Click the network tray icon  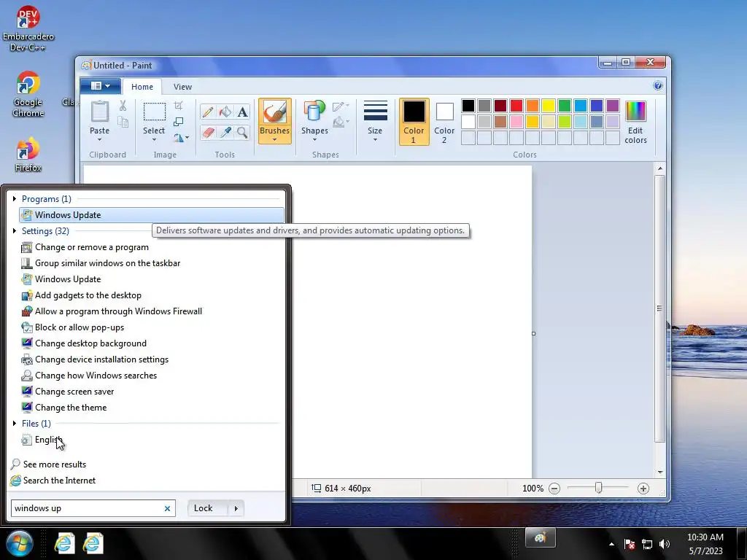pos(647,544)
